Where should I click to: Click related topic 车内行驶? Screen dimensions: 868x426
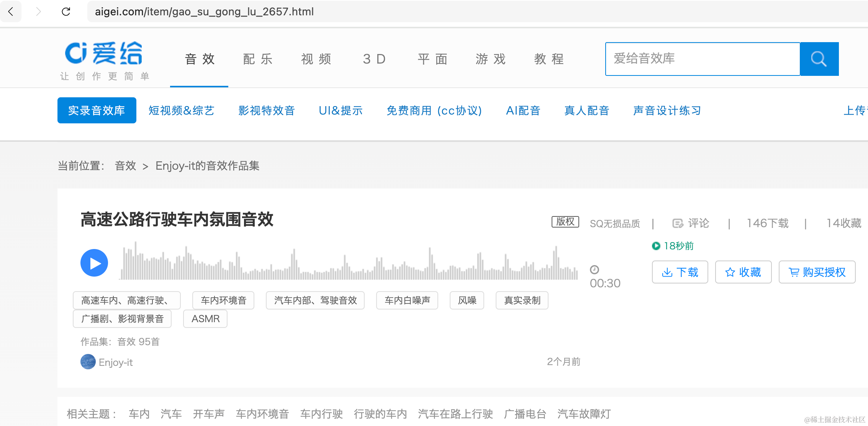tap(321, 414)
